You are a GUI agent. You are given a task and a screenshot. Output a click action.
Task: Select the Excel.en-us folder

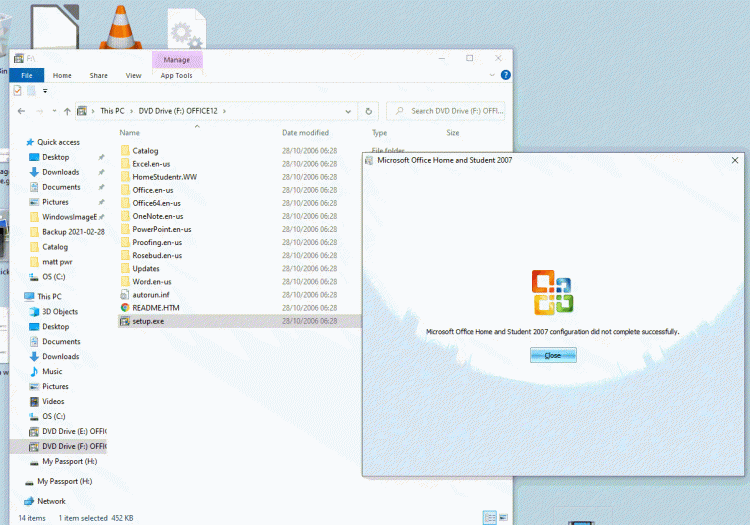click(x=151, y=164)
